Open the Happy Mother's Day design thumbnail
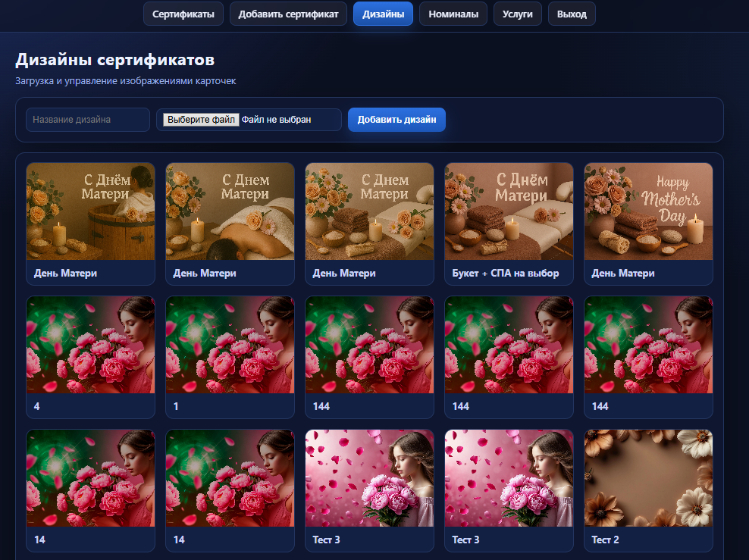 (649, 211)
